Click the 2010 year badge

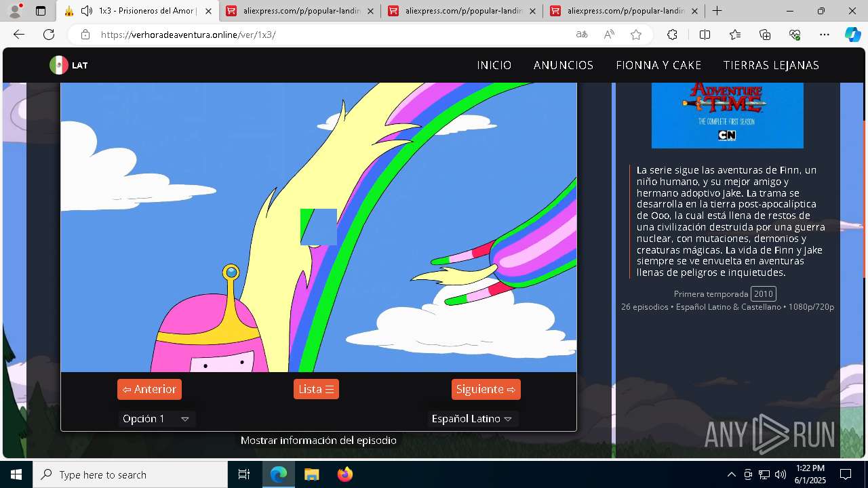click(764, 293)
